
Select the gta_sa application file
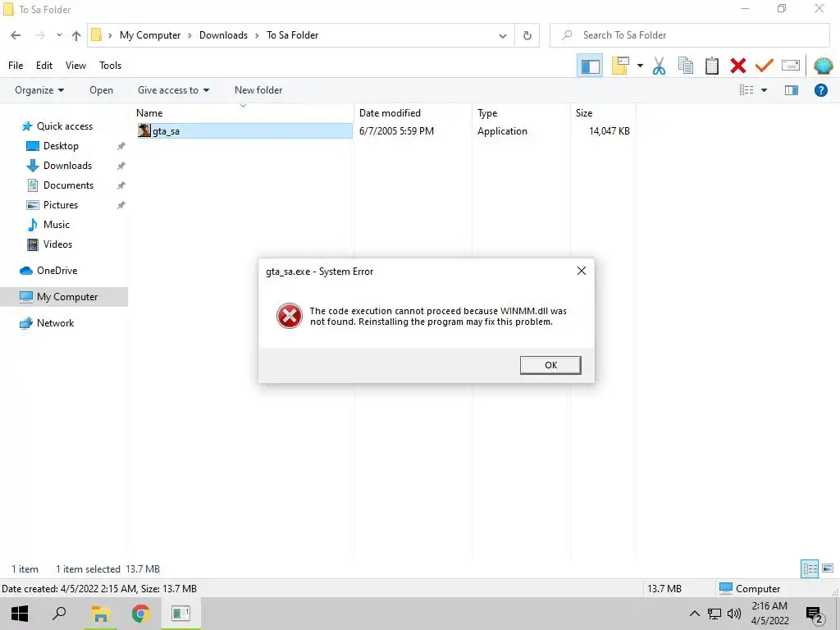[x=244, y=131]
